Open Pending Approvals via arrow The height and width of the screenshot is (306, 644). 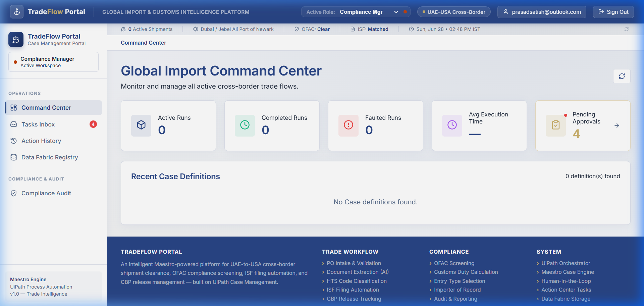pyautogui.click(x=617, y=125)
